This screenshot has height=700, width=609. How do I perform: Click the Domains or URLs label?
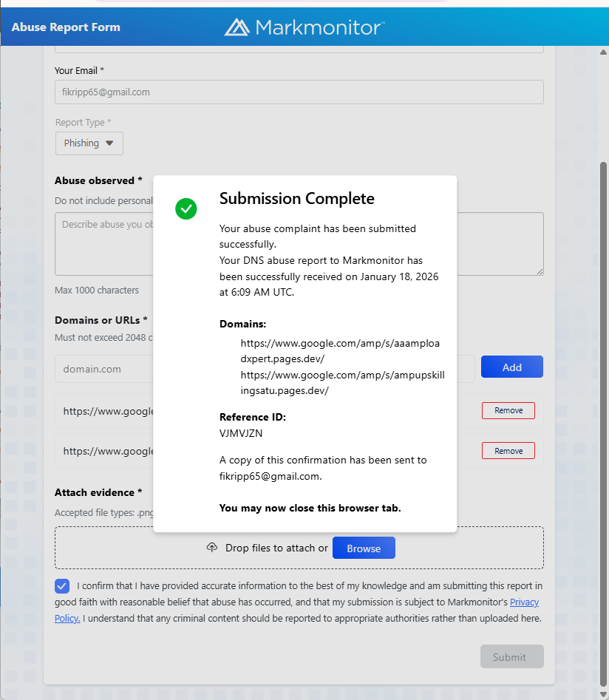pyautogui.click(x=101, y=320)
